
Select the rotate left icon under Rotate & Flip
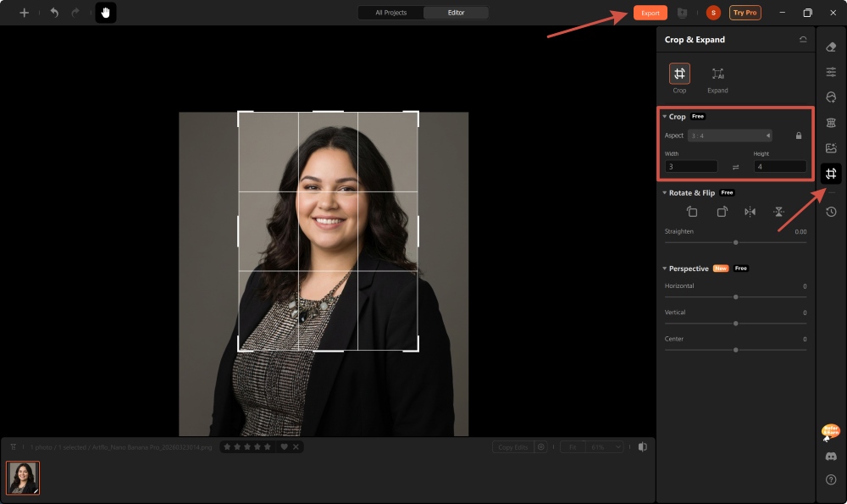(x=692, y=211)
